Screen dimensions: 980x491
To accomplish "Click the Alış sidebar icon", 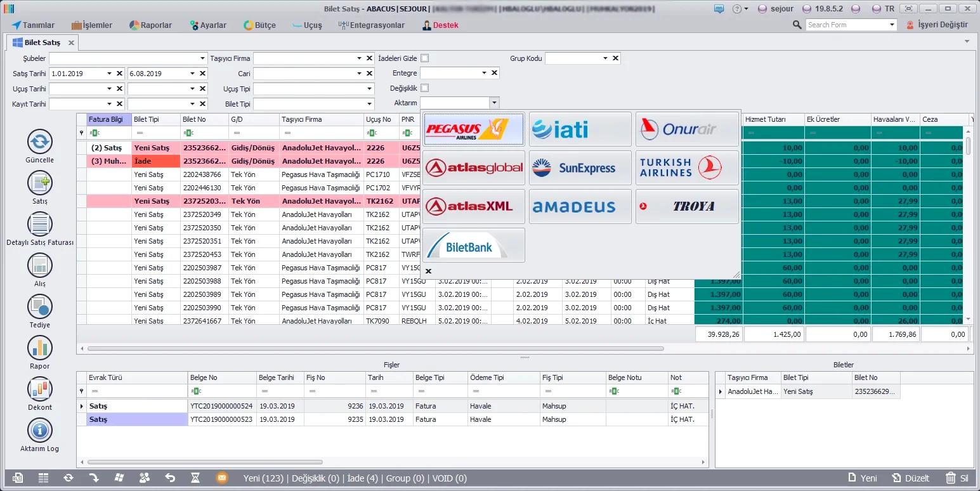I will pos(39,265).
